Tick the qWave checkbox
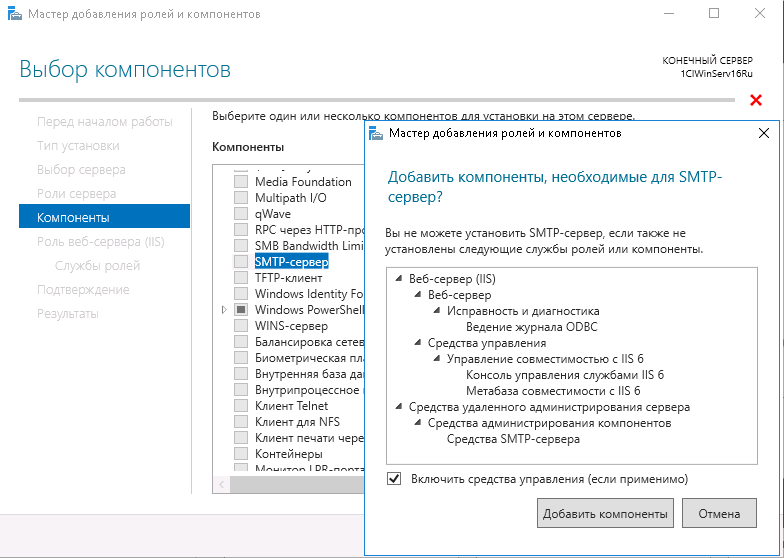The image size is (784, 558). pyautogui.click(x=241, y=214)
